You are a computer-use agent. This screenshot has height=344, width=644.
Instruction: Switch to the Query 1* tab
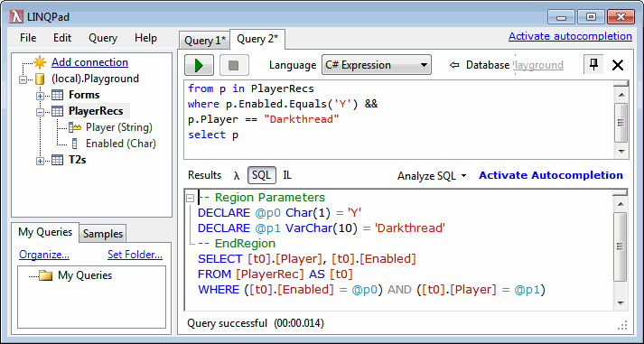click(x=204, y=41)
